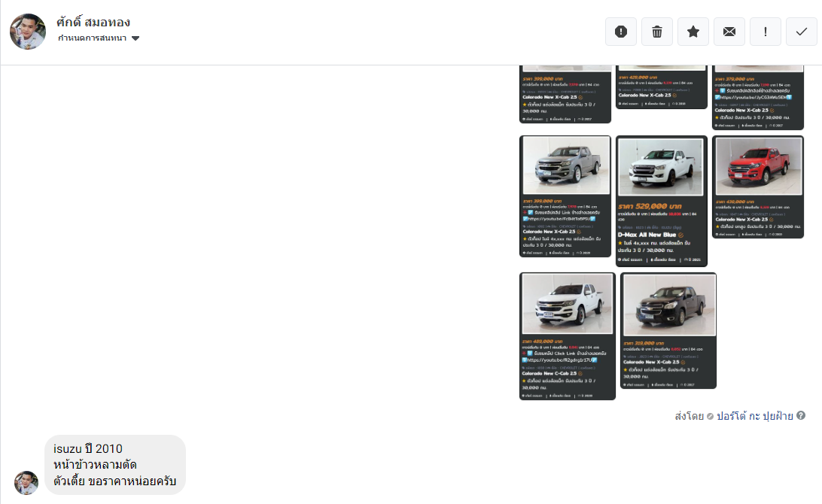
Task: Mark the conversation unread with the envelope icon
Action: pyautogui.click(x=729, y=32)
